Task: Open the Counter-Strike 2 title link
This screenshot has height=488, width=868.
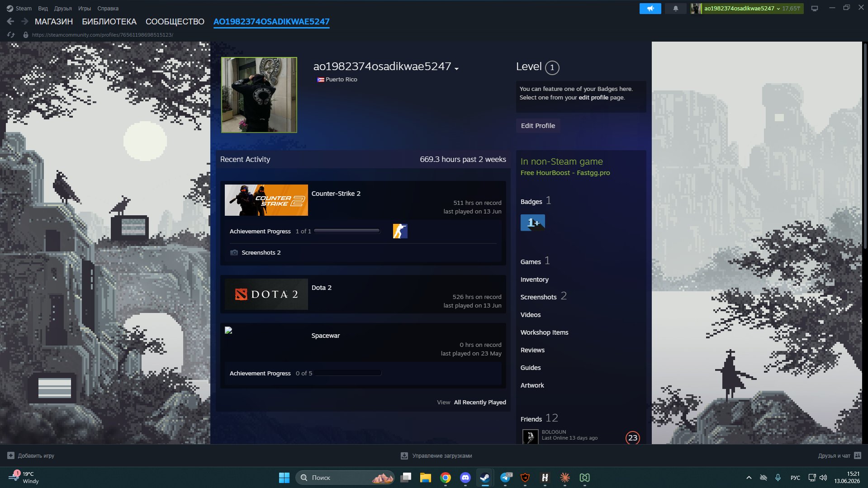Action: point(336,194)
